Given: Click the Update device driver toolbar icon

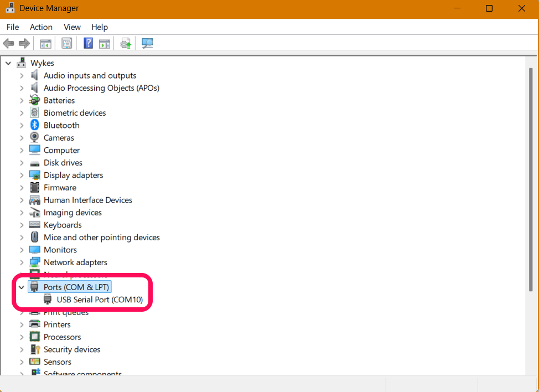Looking at the screenshot, I should (x=126, y=43).
